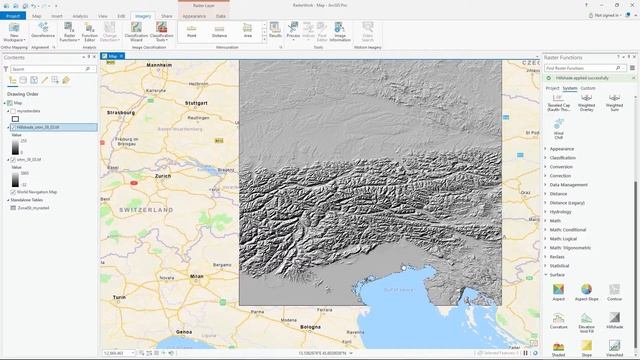Image resolution: width=640 pixels, height=360 pixels.
Task: Choose the Viewshed raster function
Action: [x=614, y=349]
